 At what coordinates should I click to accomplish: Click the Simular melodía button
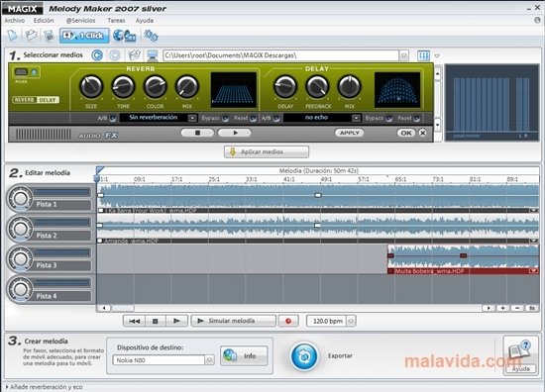coord(233,321)
